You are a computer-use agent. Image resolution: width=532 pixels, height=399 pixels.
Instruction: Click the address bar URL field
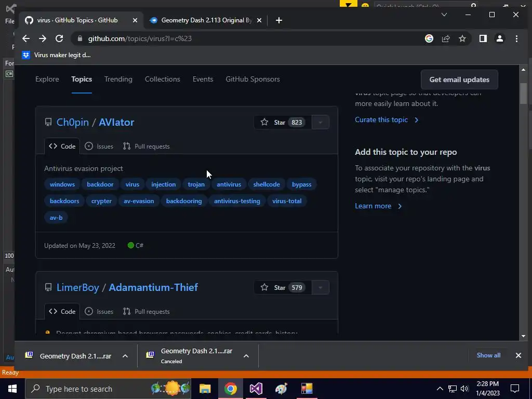[248, 38]
